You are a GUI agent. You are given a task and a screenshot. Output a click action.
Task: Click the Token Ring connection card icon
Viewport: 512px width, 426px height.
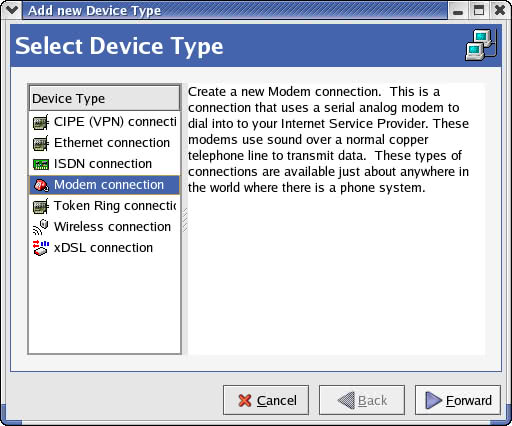[41, 206]
